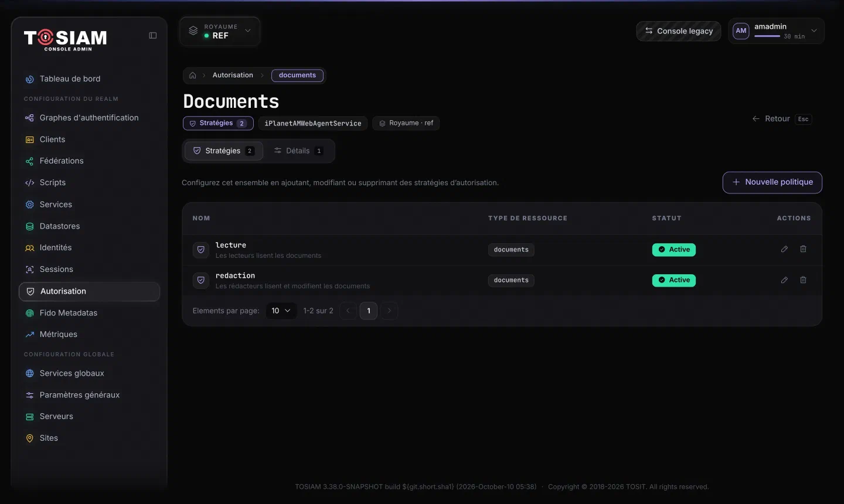Select Autorisation in the sidebar
Screen dimensions: 844x504
pos(89,291)
